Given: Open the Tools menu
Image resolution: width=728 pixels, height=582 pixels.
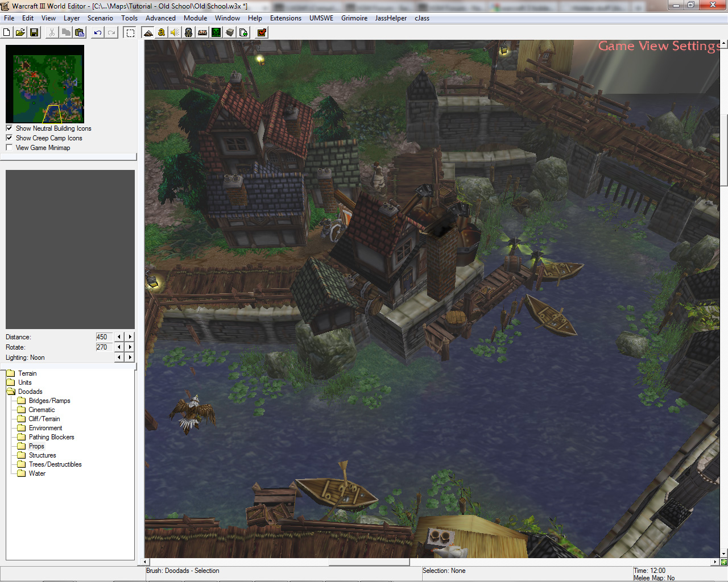Looking at the screenshot, I should (x=130, y=18).
